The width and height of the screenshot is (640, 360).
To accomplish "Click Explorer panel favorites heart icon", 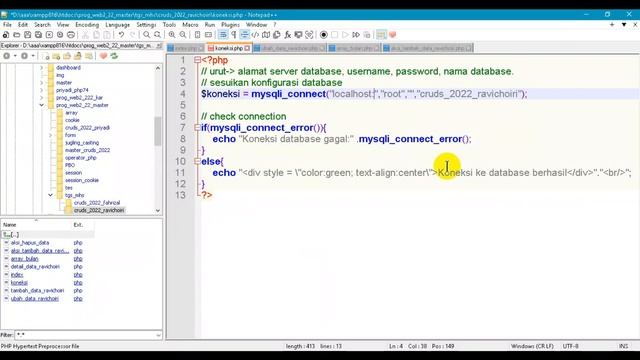I will pos(103,56).
